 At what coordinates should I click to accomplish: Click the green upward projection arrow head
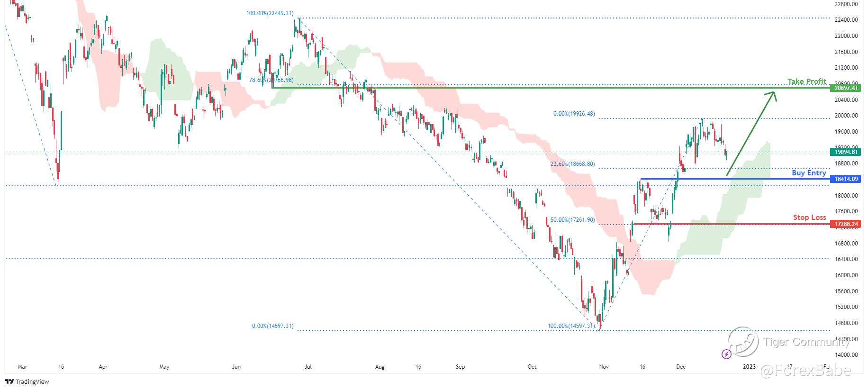[x=772, y=95]
